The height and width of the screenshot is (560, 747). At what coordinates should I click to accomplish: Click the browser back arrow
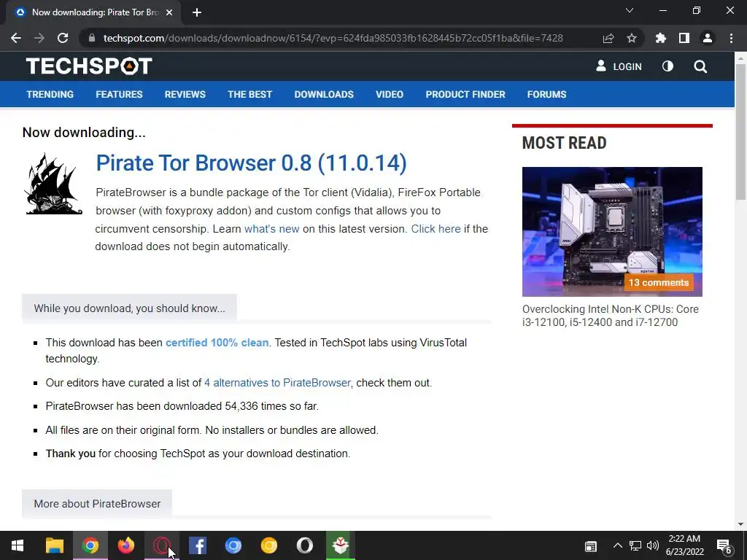(x=16, y=38)
